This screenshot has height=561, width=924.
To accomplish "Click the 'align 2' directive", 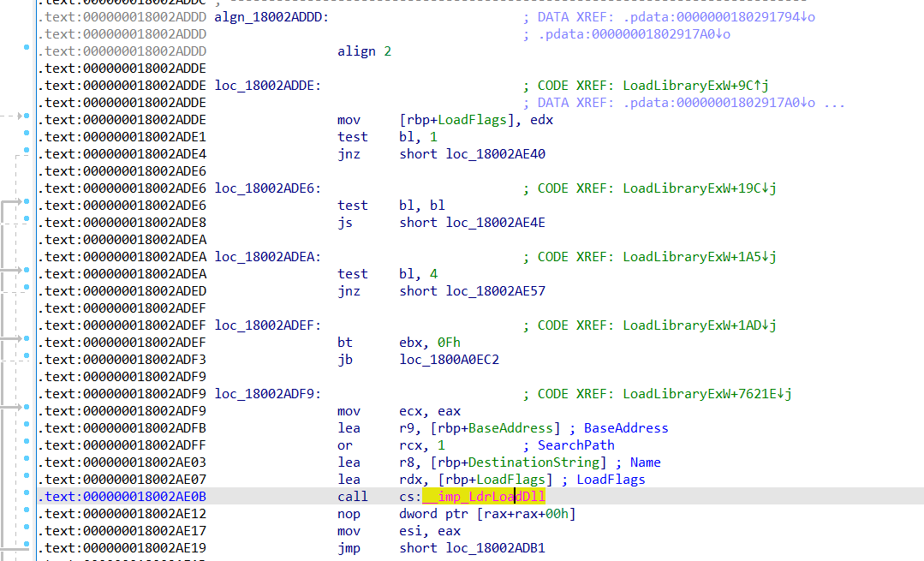I will tap(364, 51).
